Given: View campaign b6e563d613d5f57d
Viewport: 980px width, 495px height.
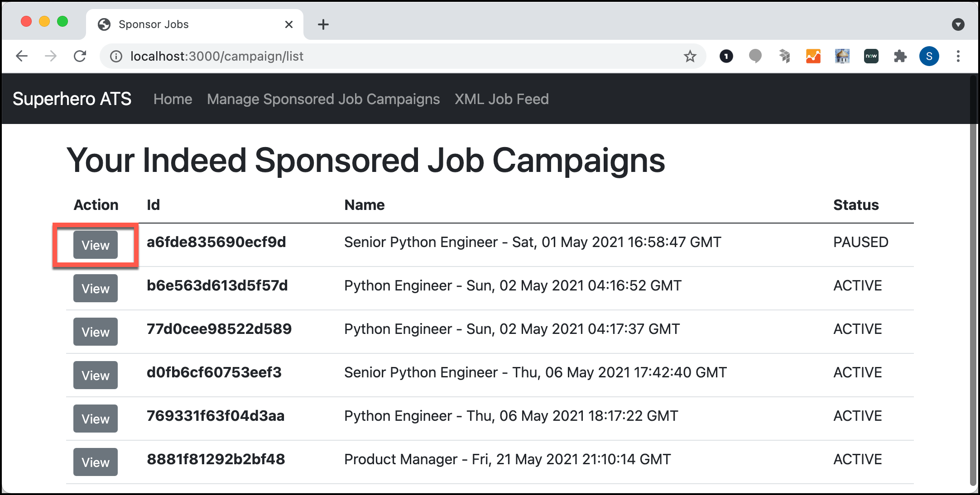Looking at the screenshot, I should tap(96, 288).
